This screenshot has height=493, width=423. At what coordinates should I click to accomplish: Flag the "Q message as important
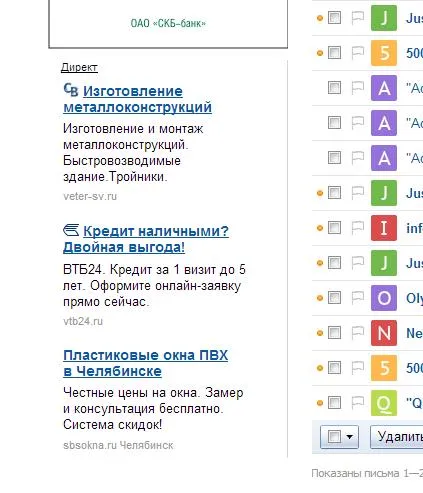coord(357,403)
